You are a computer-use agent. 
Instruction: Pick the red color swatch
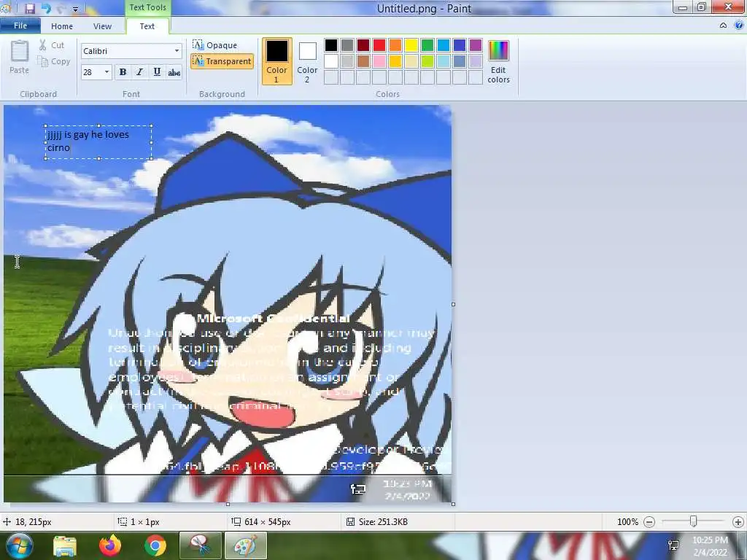379,45
